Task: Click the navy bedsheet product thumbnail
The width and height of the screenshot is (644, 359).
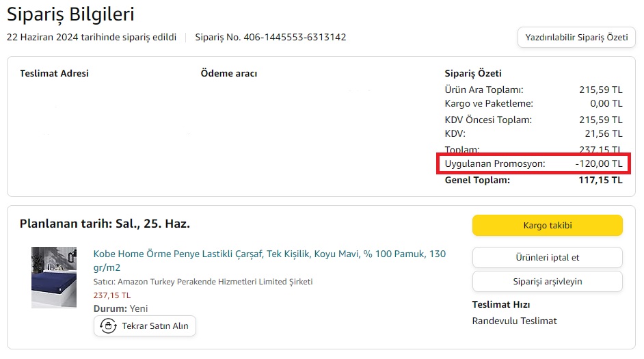Action: point(54,277)
